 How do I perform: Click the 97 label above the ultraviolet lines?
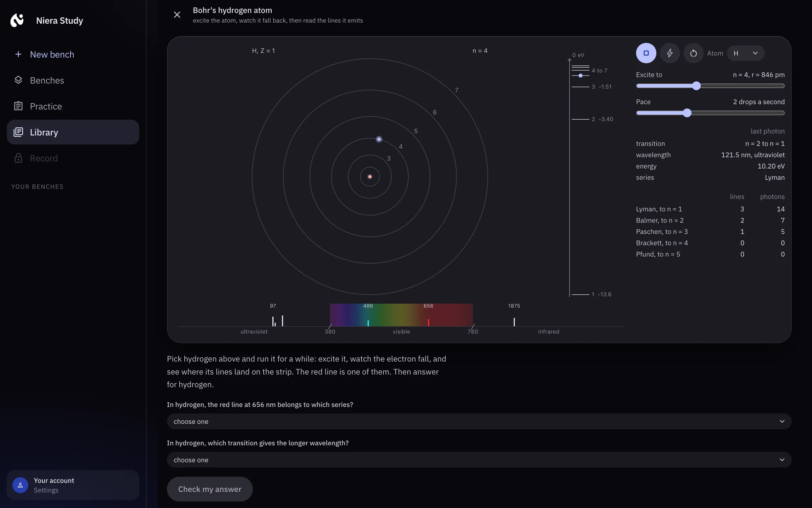point(273,306)
